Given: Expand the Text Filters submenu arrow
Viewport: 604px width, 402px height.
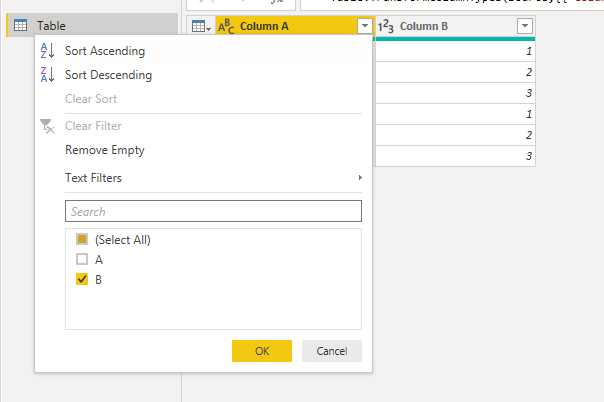Looking at the screenshot, I should [360, 178].
